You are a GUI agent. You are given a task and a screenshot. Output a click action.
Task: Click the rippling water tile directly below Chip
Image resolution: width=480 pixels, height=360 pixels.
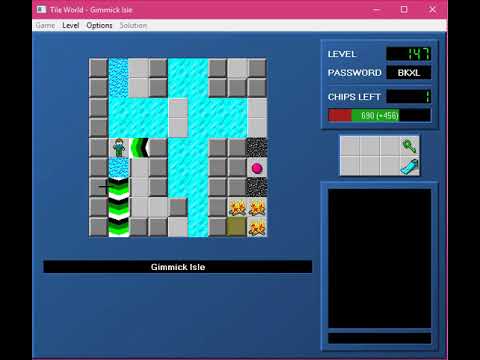click(x=119, y=168)
